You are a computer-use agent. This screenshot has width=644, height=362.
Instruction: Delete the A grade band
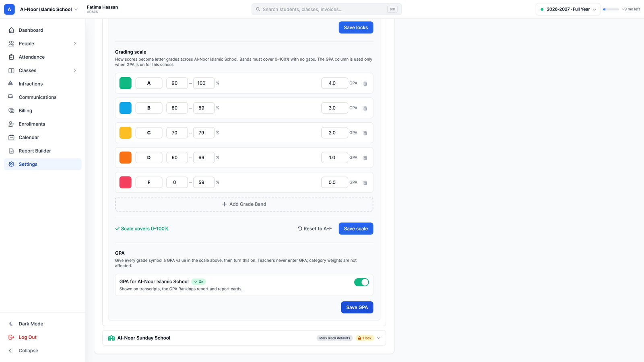click(x=365, y=84)
